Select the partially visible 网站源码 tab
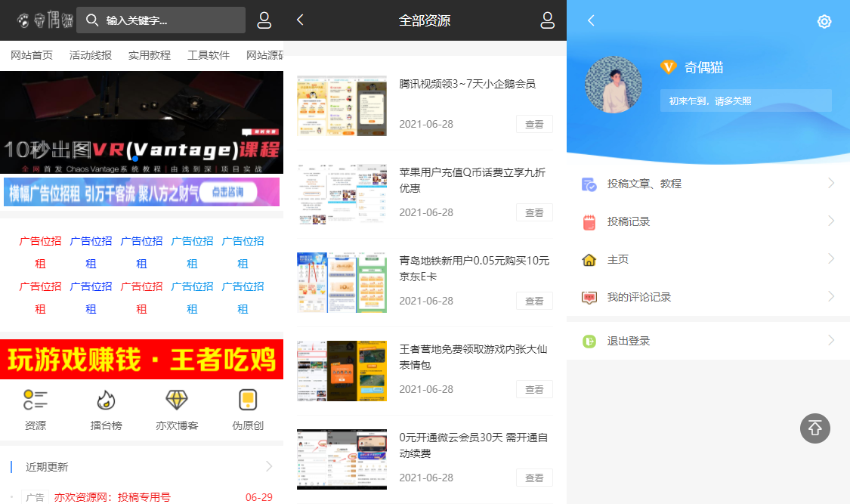 coord(264,55)
